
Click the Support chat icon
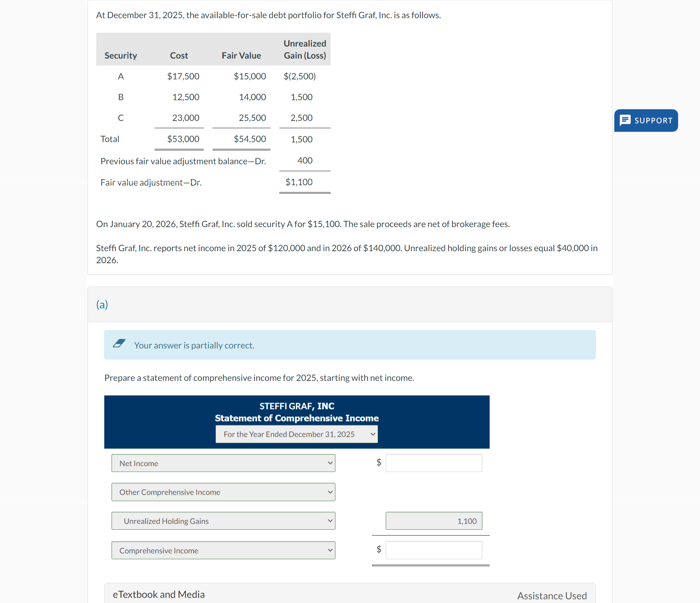tap(625, 120)
